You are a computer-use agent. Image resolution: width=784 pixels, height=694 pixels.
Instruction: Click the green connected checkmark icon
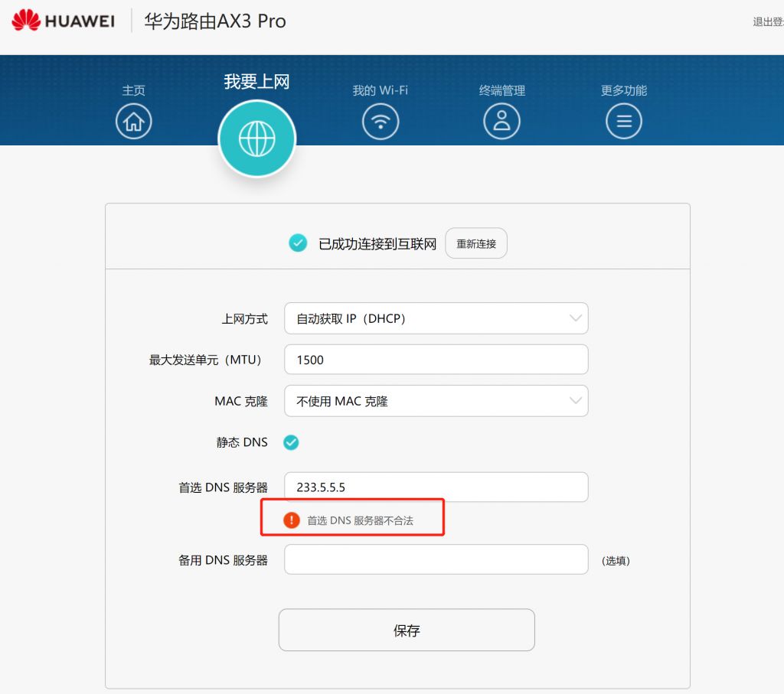point(298,243)
